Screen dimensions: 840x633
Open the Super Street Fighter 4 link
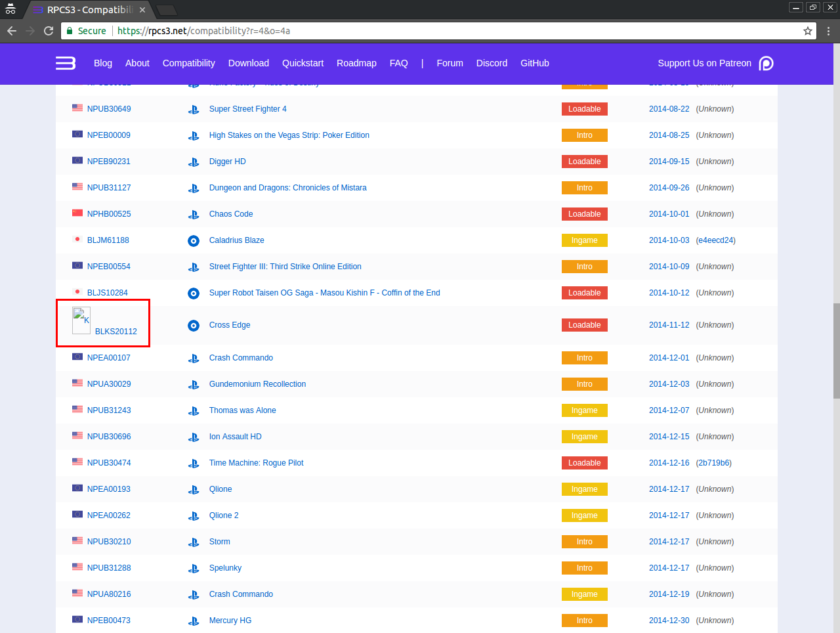pyautogui.click(x=247, y=109)
